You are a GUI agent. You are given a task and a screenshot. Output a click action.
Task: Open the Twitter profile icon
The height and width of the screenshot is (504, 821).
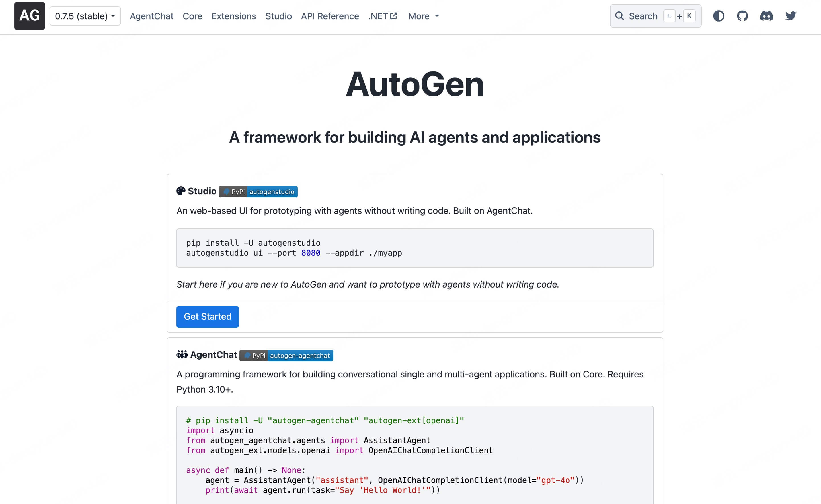(791, 16)
